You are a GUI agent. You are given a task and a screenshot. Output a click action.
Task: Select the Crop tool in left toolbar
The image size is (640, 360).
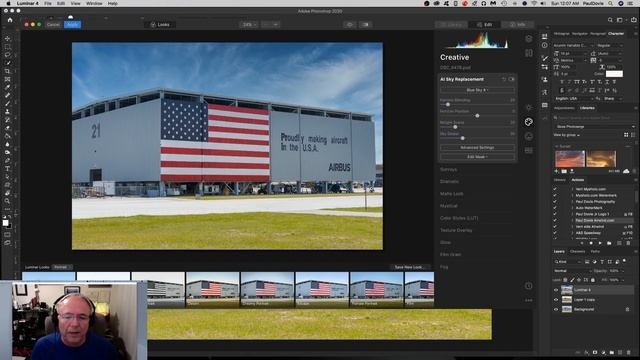(7, 71)
